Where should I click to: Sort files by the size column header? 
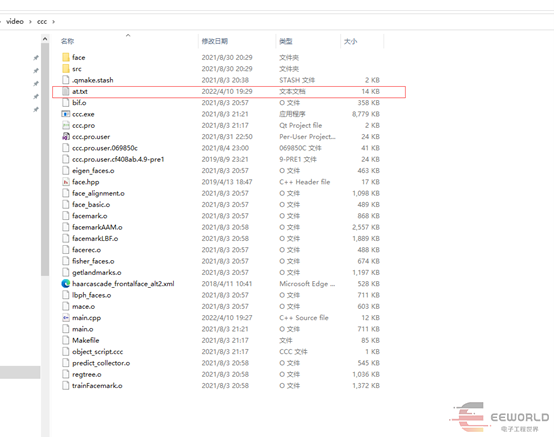350,41
